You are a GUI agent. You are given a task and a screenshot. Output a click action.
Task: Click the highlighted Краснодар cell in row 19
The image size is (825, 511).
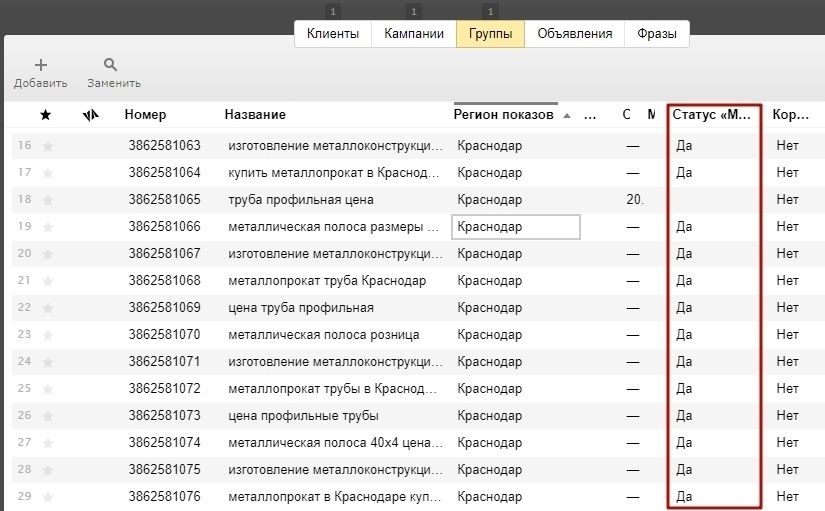tap(516, 227)
